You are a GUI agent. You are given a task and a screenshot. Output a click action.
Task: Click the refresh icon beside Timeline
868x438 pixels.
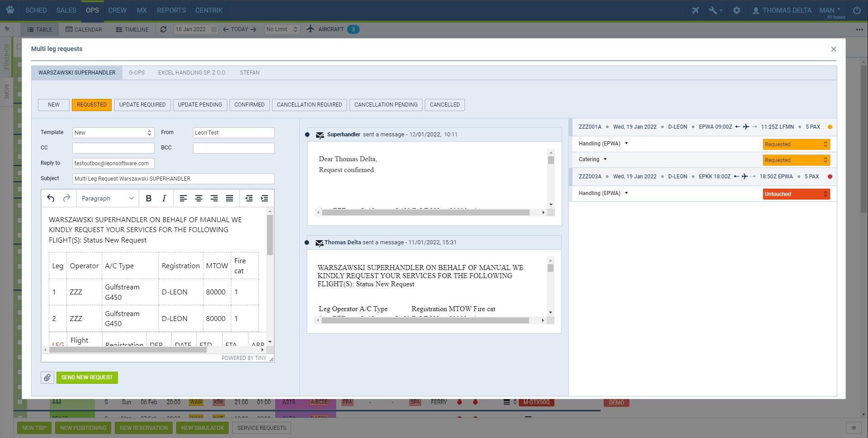(164, 29)
